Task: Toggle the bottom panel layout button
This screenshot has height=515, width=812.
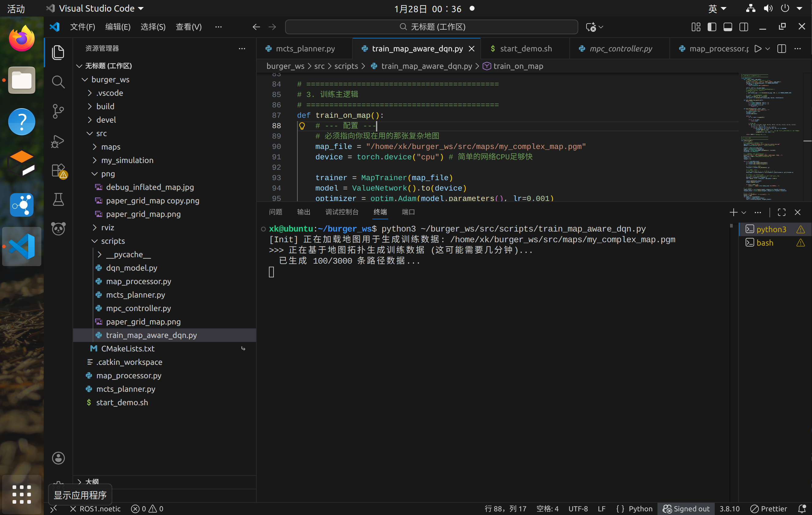Action: pyautogui.click(x=728, y=27)
